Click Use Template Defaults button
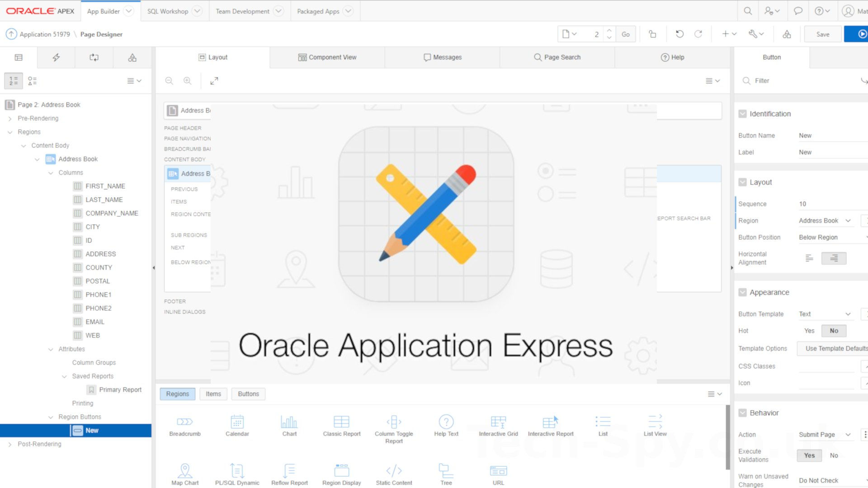This screenshot has width=868, height=488. [x=833, y=348]
